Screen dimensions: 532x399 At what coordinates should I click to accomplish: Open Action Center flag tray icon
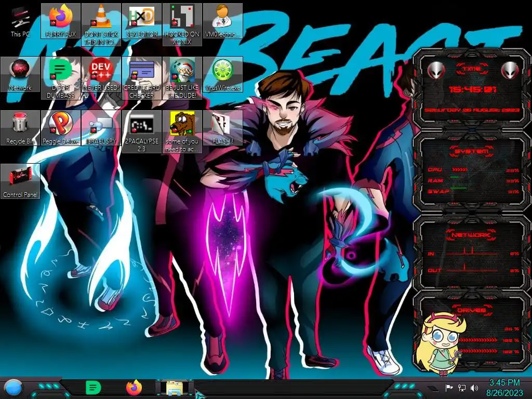449,388
